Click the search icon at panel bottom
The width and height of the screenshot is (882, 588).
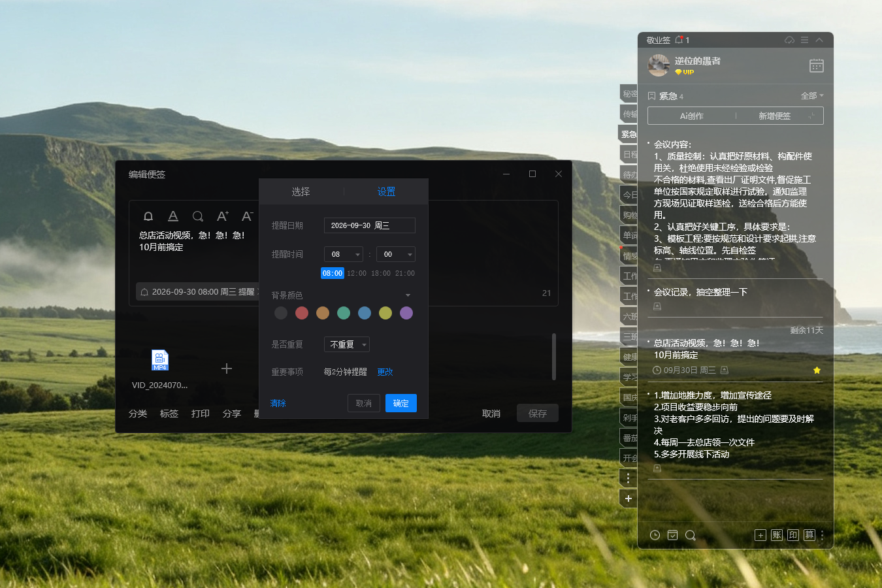[x=690, y=535]
